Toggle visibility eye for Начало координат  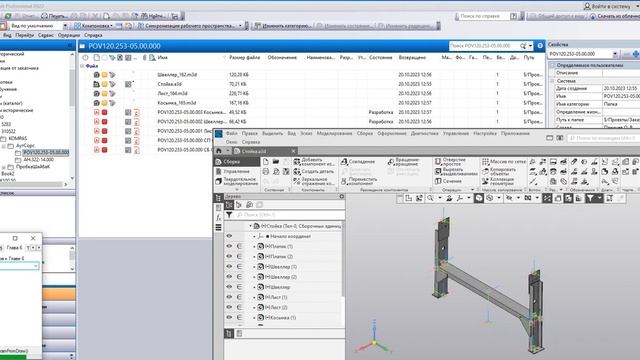click(x=229, y=236)
